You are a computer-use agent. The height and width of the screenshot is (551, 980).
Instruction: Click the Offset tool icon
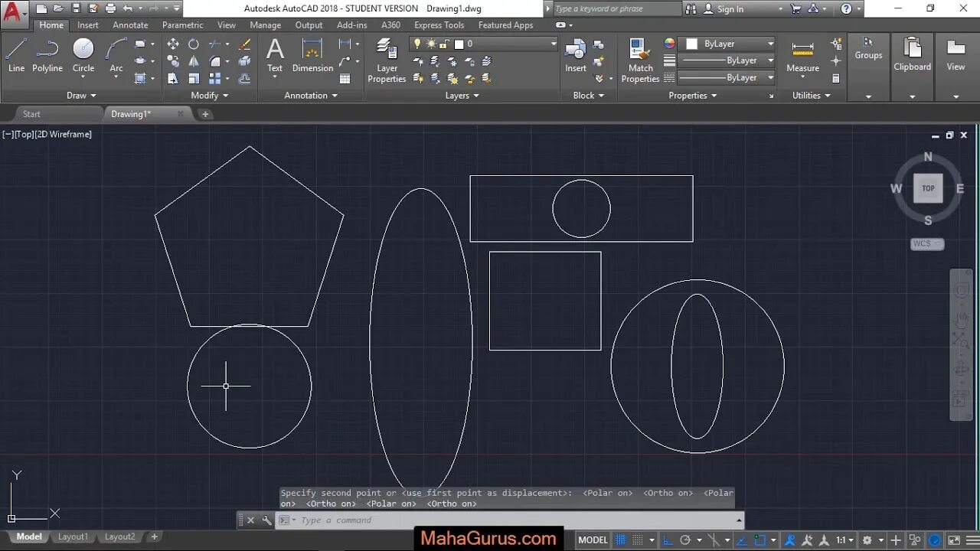click(245, 78)
